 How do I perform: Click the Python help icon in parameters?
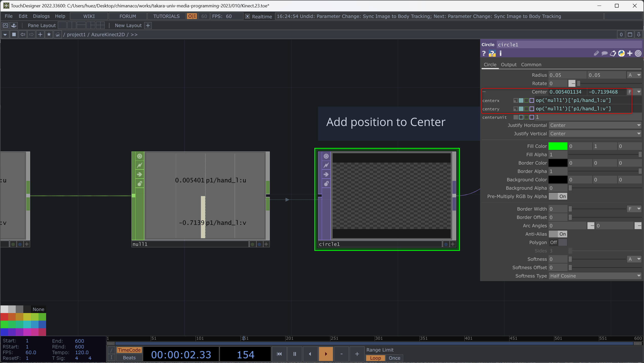492,54
